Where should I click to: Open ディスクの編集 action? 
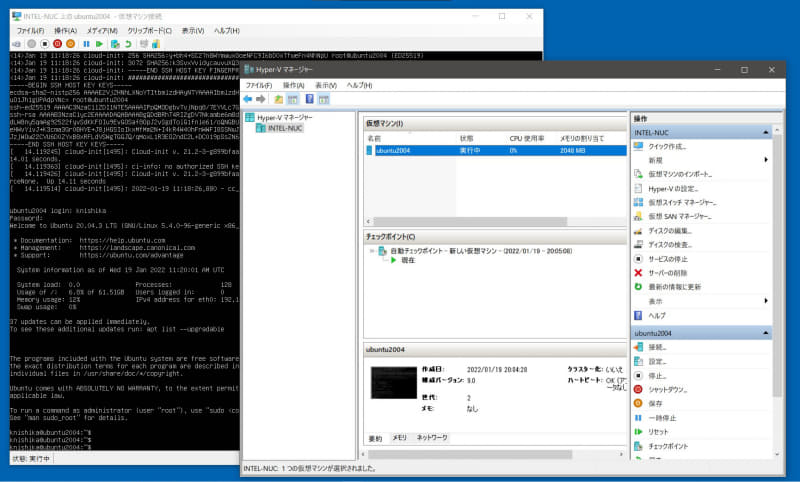click(x=669, y=231)
